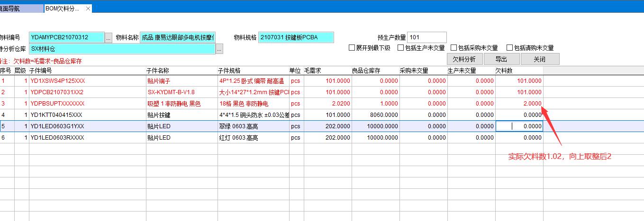Click the 预生产数量 input field

426,37
